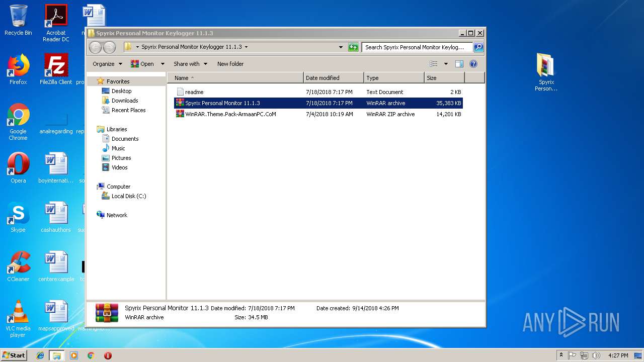Expand the view options dropdown arrow
Screen dimensions: 644x362
[x=446, y=64]
